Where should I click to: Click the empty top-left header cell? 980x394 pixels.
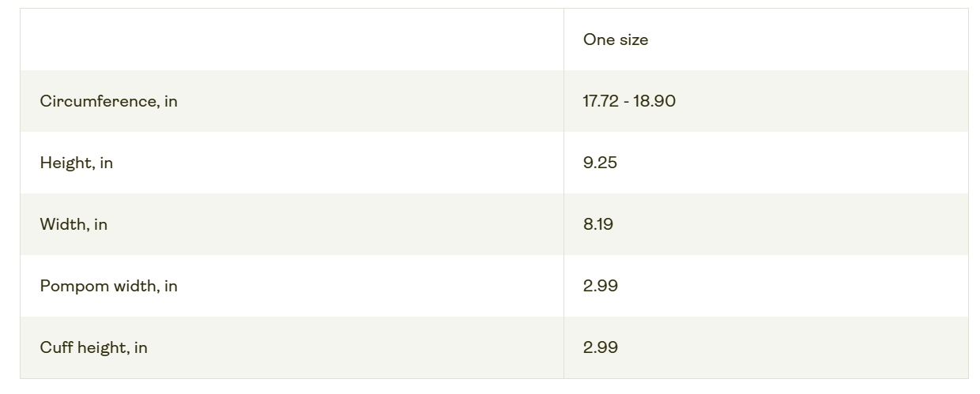[292, 39]
